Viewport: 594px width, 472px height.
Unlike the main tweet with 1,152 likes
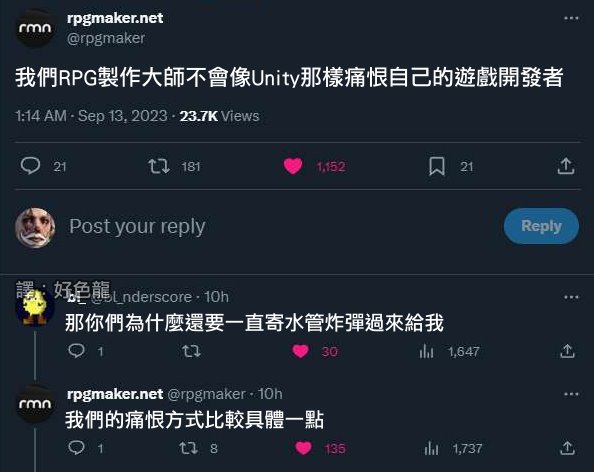tap(293, 166)
